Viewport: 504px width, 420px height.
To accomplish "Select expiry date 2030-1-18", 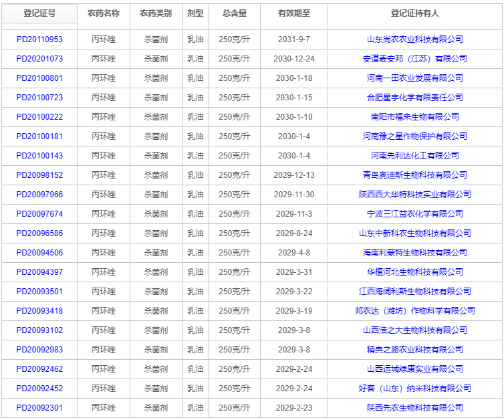I will coord(294,78).
